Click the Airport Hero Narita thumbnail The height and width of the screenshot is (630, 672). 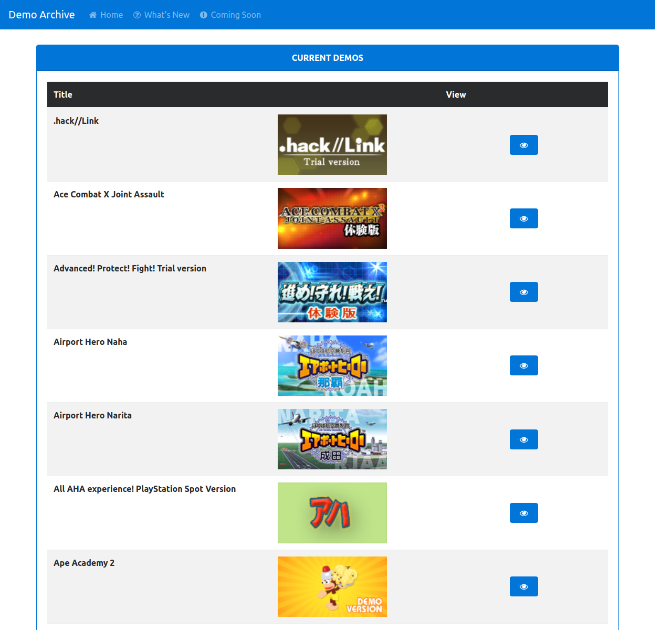(x=332, y=439)
